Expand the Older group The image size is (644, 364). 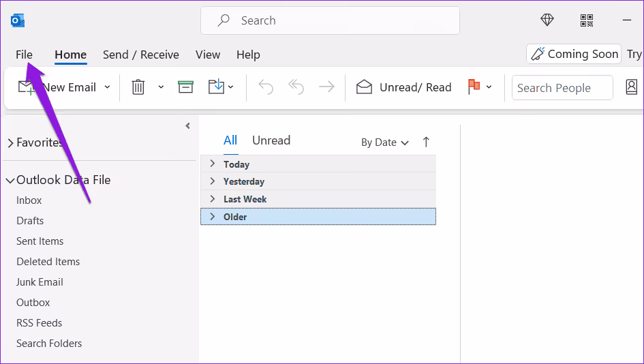[213, 217]
